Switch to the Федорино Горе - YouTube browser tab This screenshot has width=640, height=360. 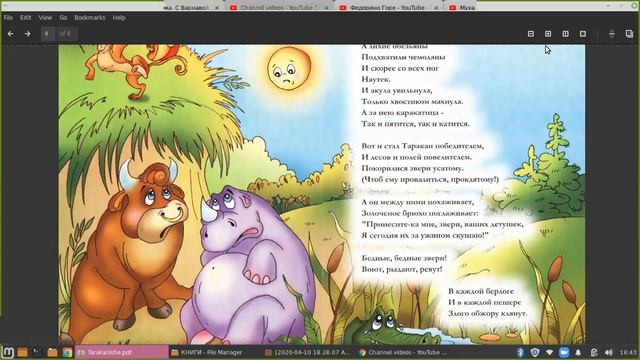388,7
